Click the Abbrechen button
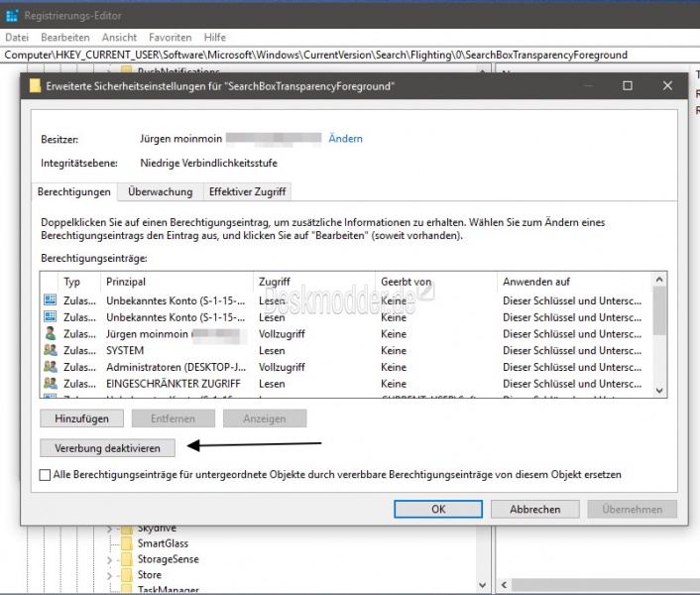The width and height of the screenshot is (700, 595). tap(535, 510)
